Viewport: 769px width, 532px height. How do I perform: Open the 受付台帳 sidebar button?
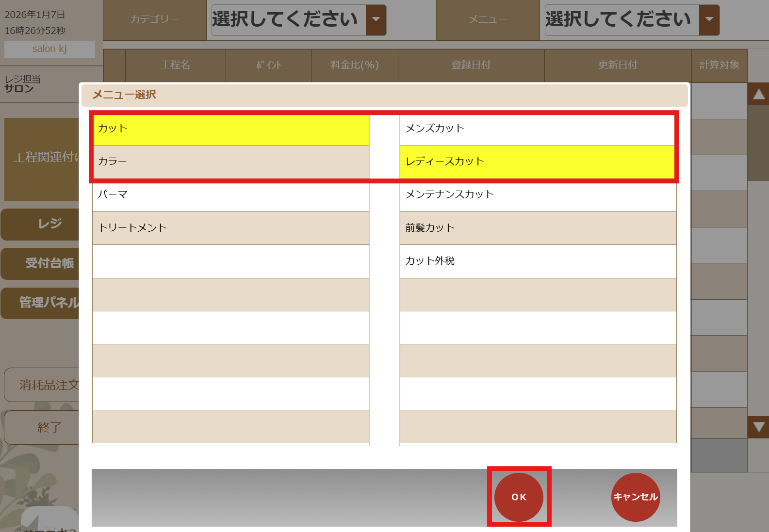click(41, 263)
